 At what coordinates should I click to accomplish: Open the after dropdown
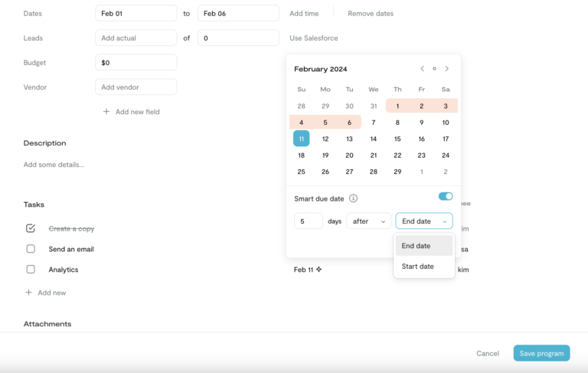coord(368,221)
